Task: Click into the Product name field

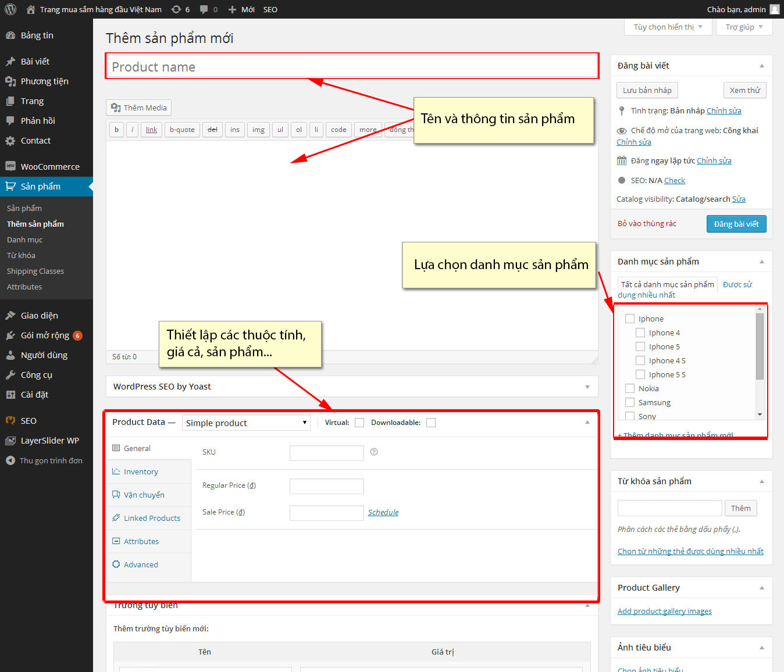Action: [352, 66]
